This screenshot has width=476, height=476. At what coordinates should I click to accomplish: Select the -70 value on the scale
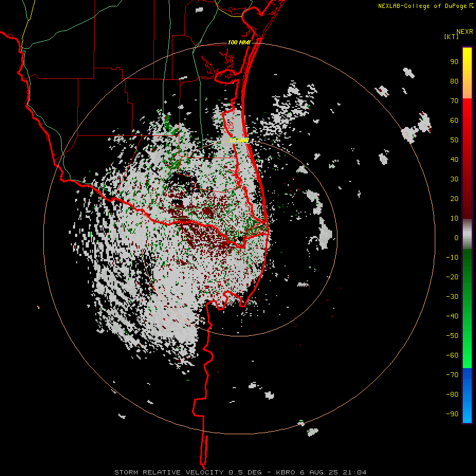452,375
